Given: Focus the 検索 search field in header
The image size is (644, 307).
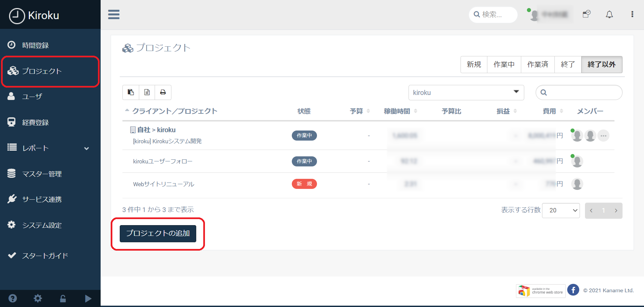Looking at the screenshot, I should point(493,14).
